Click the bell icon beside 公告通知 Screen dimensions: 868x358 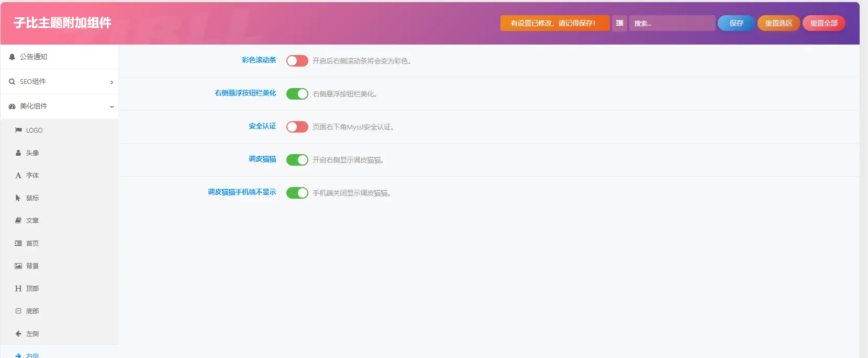(x=12, y=57)
